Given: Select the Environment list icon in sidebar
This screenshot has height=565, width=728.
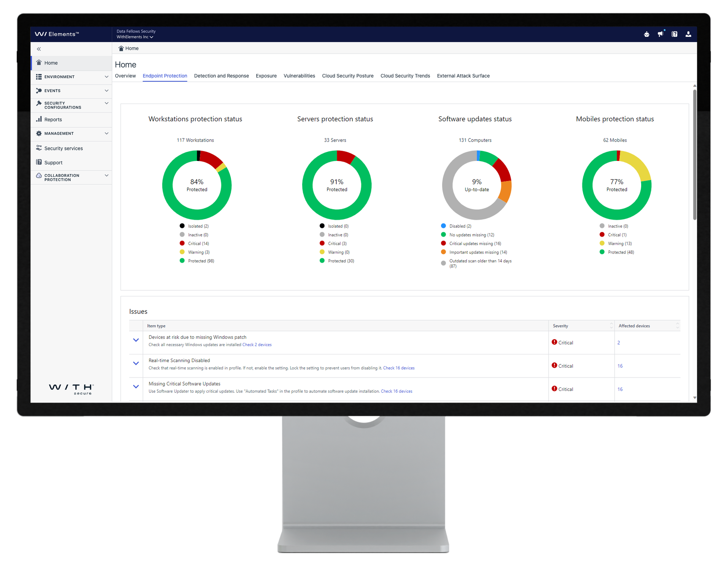Looking at the screenshot, I should (x=39, y=77).
